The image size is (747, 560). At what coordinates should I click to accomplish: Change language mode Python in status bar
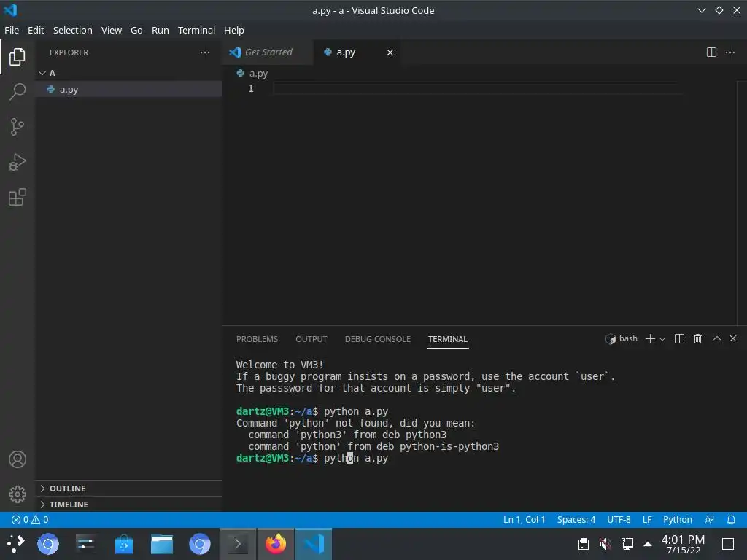coord(677,519)
